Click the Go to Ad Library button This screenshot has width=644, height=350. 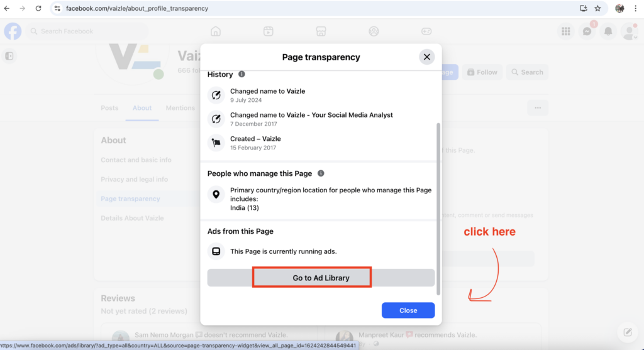321,278
